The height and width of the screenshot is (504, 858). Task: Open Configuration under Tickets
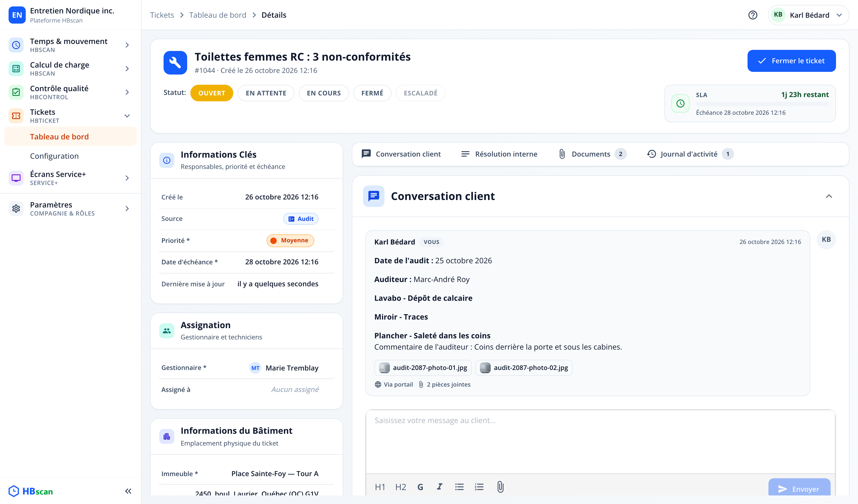tap(71, 156)
